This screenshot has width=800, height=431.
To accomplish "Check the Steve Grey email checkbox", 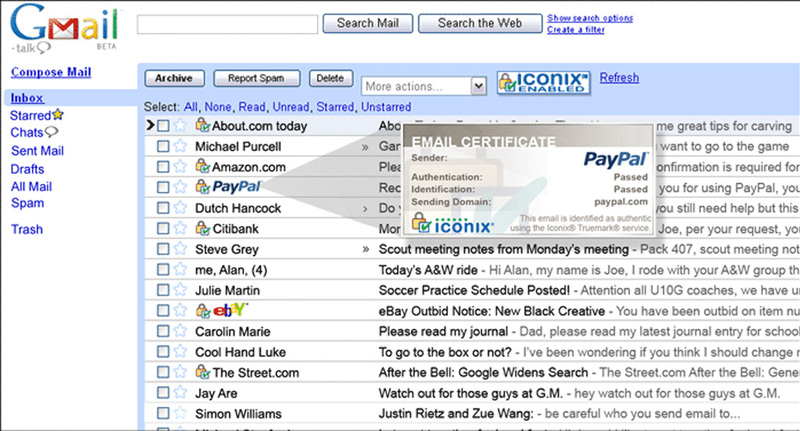I will pyautogui.click(x=163, y=249).
